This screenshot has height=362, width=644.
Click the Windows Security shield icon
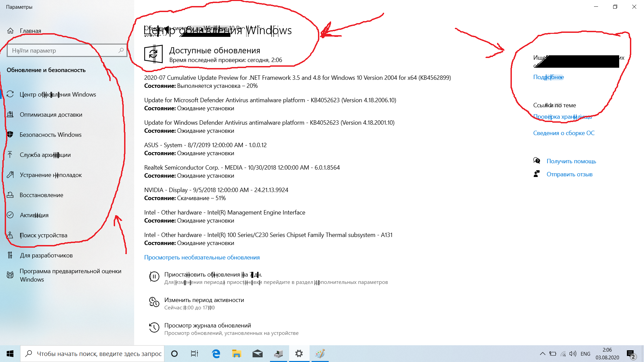click(10, 134)
